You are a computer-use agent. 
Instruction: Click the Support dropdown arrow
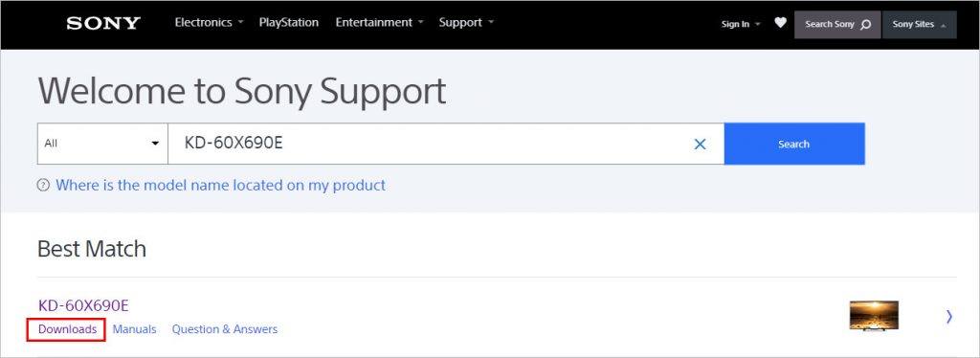pyautogui.click(x=491, y=22)
